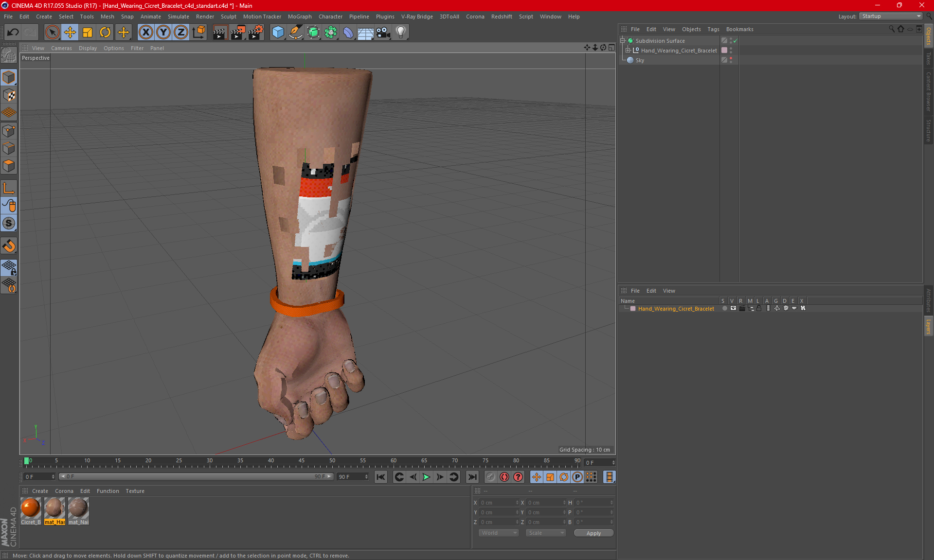Add a Floor environment object
934x560 pixels.
[366, 33]
